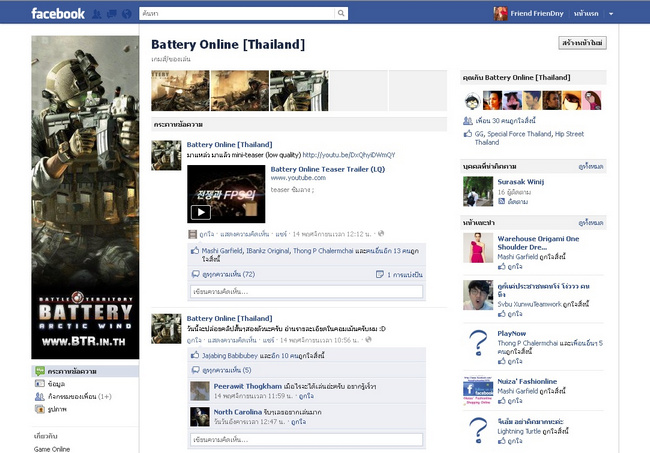
Task: Click the Facebook logo
Action: point(58,14)
